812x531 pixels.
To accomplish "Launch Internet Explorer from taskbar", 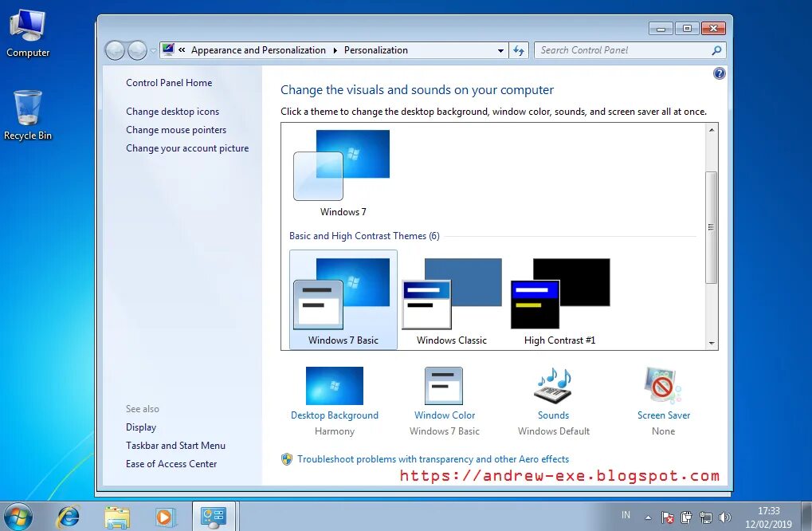I will pyautogui.click(x=68, y=517).
